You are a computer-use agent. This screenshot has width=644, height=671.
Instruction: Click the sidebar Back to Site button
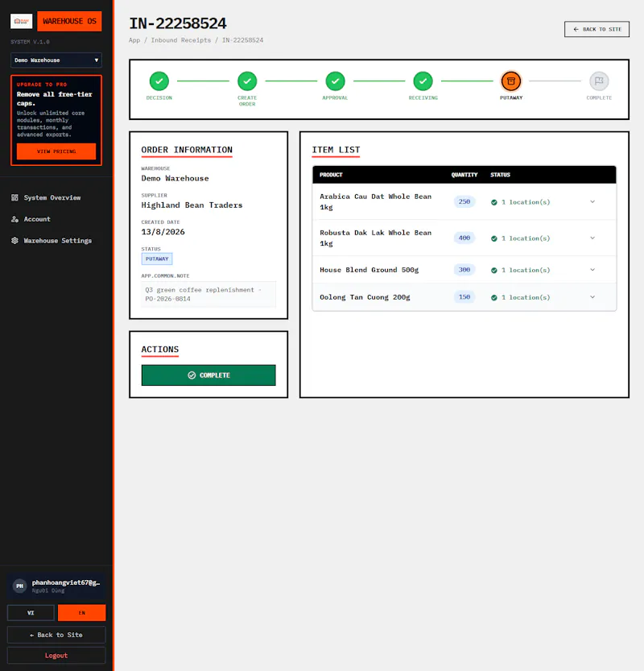click(56, 635)
